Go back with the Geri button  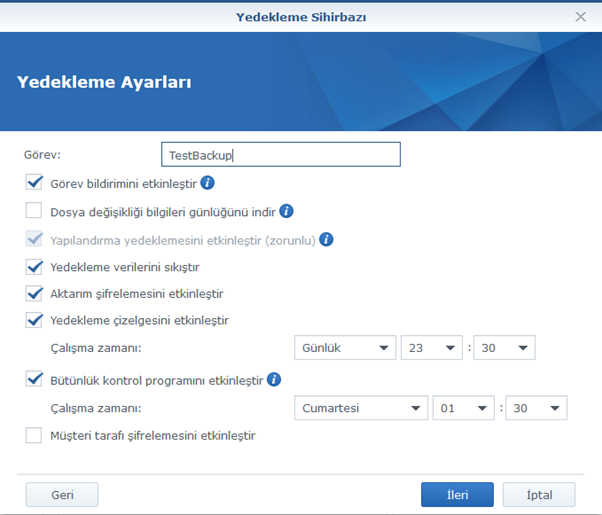(x=62, y=495)
